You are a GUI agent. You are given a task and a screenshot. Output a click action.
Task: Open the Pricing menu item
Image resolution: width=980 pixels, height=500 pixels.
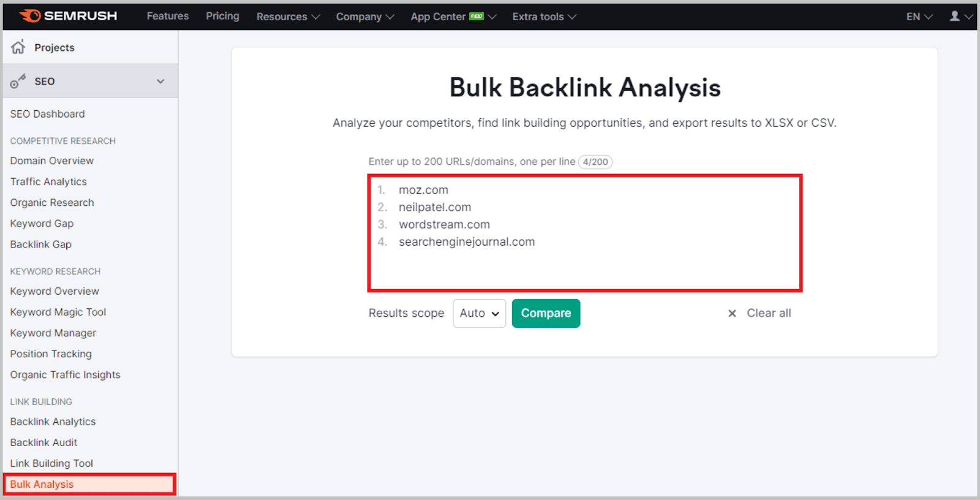coord(222,16)
